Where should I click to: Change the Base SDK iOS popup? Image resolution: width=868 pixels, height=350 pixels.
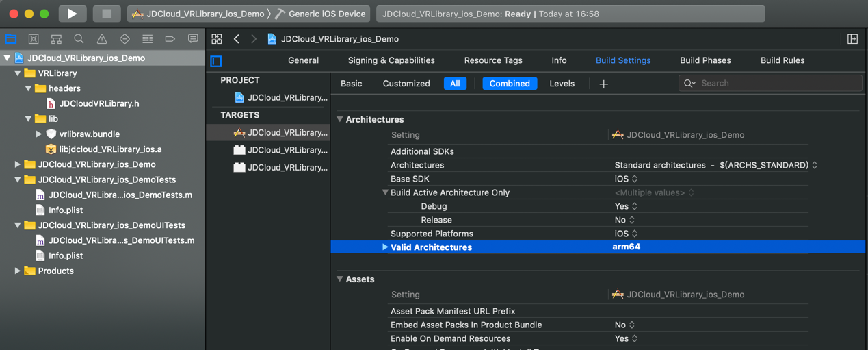click(626, 179)
